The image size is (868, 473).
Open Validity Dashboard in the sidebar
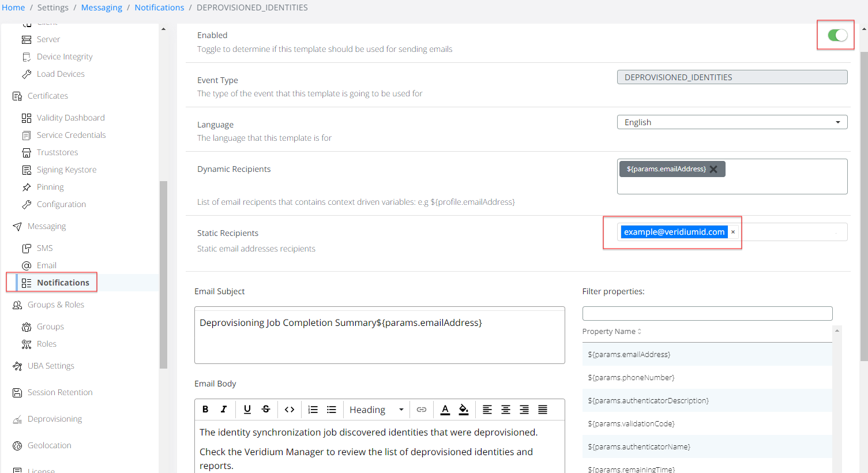70,118
